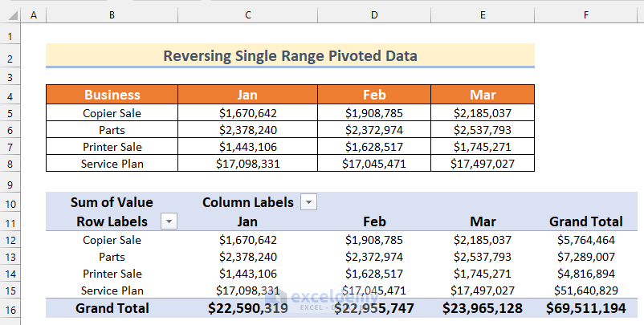This screenshot has height=325, width=644.
Task: Click the Copier Sale Jan value $1,670,642 in table
Action: click(247, 113)
